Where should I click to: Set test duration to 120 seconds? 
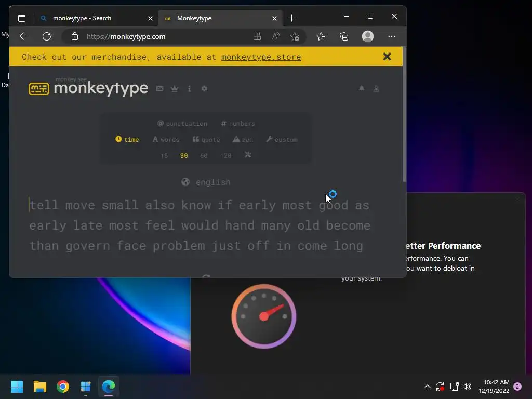click(x=226, y=156)
